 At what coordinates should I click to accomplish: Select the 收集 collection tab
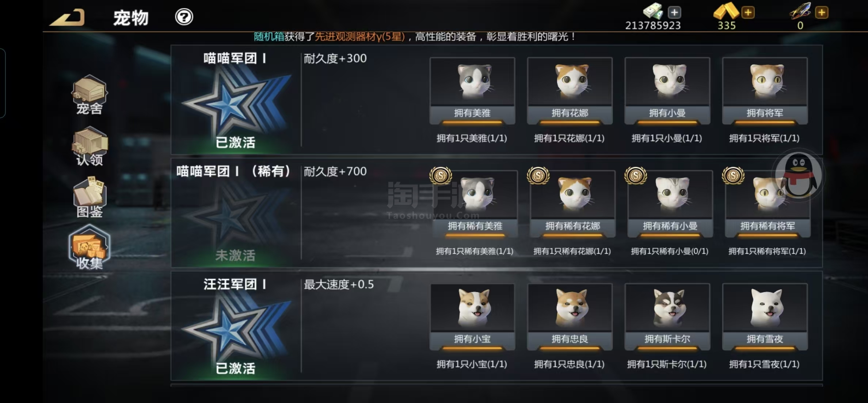(90, 248)
